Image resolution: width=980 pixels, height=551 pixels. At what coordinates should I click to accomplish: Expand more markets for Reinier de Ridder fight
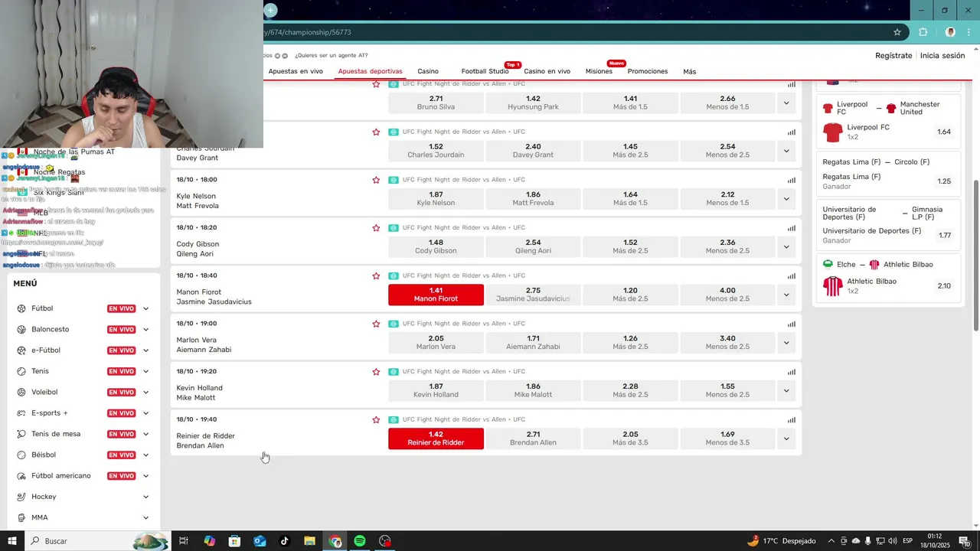coord(786,439)
